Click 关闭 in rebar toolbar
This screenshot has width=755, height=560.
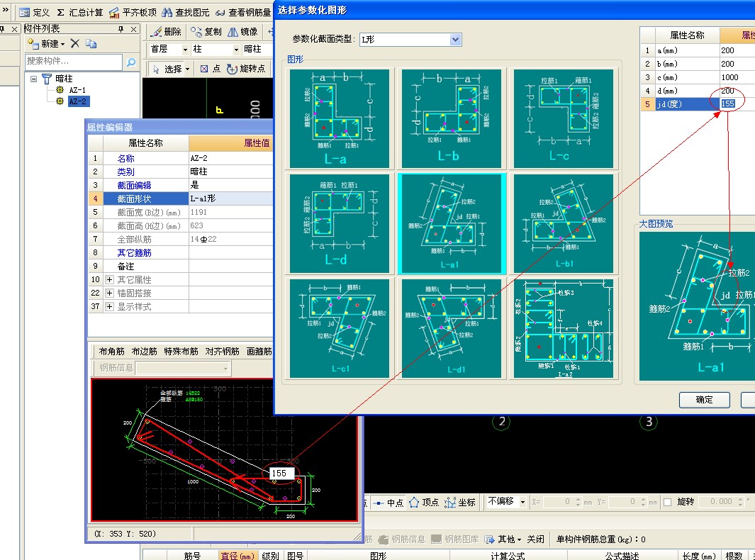(535, 539)
